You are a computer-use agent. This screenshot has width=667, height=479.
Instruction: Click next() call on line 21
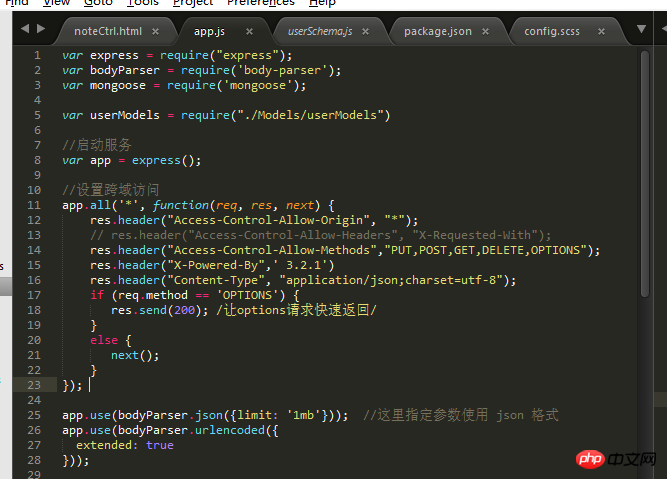click(132, 355)
